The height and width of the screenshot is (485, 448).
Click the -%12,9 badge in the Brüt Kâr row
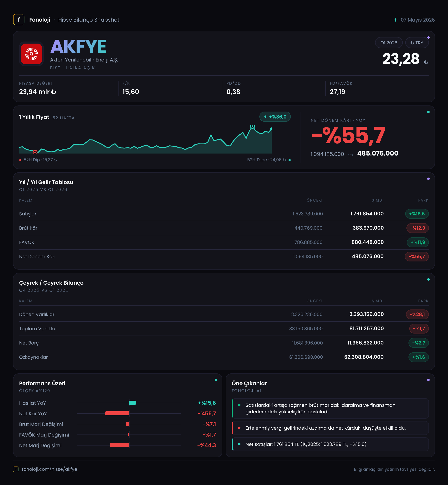pos(417,228)
